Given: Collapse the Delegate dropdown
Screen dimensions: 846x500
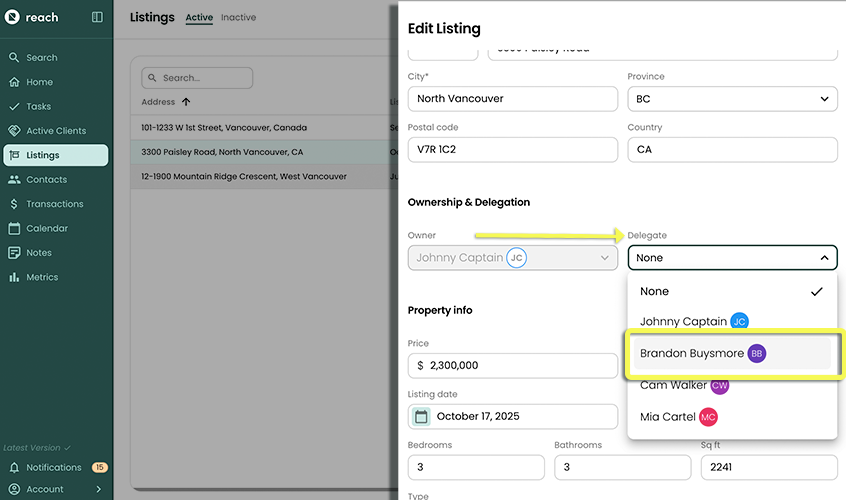Looking at the screenshot, I should (824, 258).
